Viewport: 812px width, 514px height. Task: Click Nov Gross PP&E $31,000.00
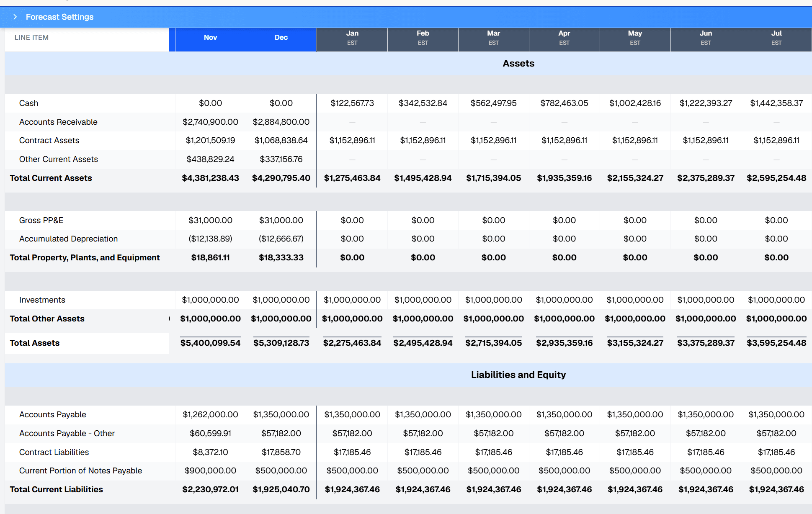210,220
